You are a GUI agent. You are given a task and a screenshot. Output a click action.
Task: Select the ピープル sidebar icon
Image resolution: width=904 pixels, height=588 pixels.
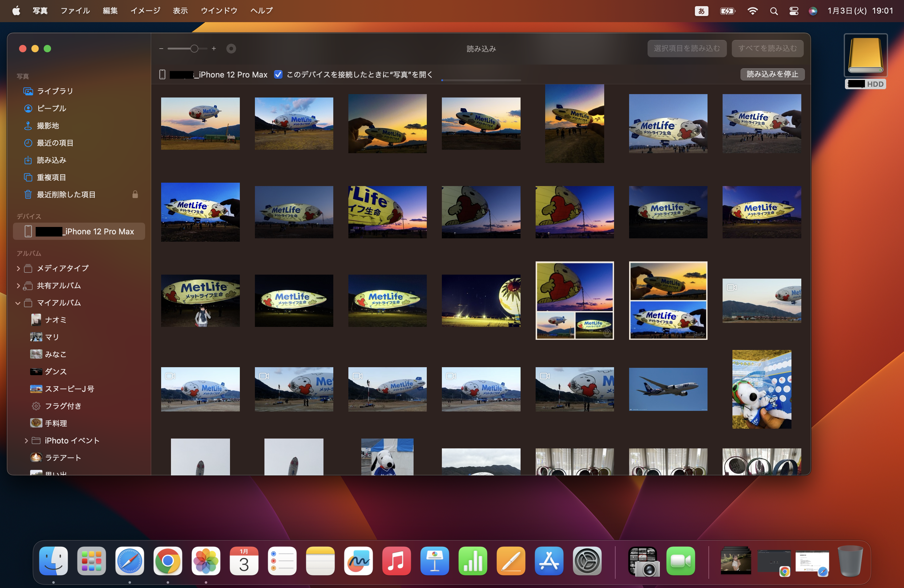click(28, 109)
